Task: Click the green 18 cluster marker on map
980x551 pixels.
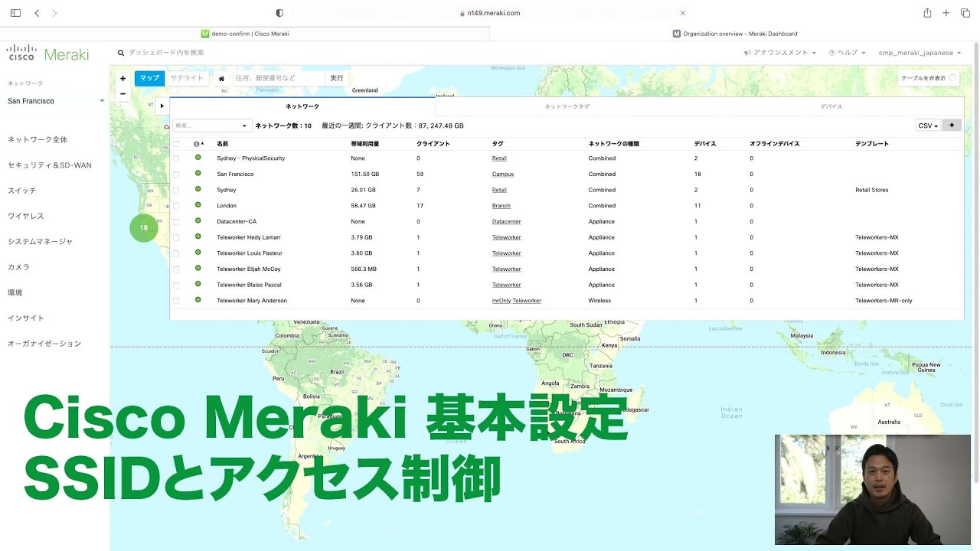Action: click(143, 228)
